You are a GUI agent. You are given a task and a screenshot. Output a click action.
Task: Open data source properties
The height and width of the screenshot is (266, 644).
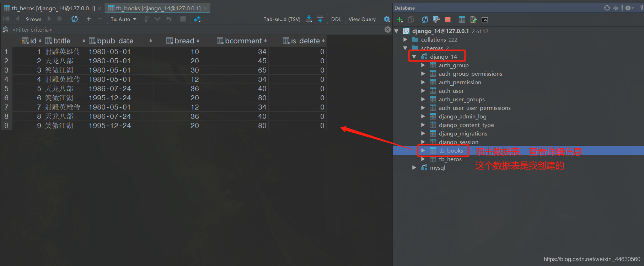436,20
